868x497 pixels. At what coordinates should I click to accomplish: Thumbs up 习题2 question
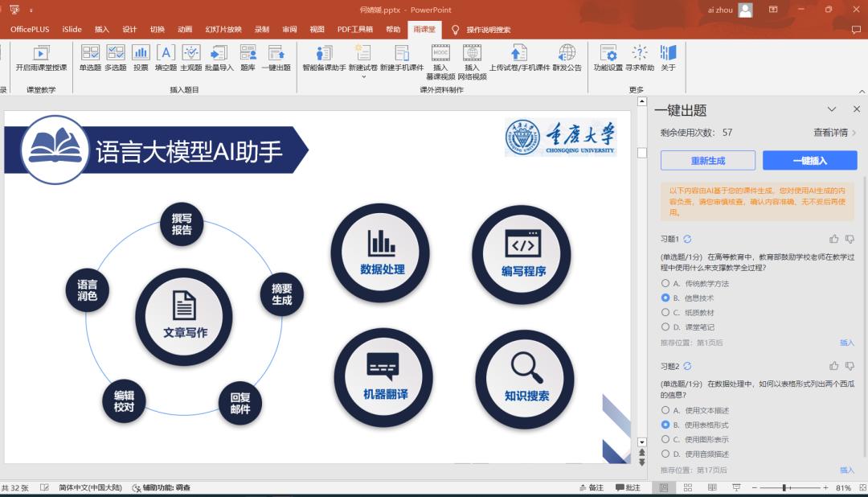[833, 366]
